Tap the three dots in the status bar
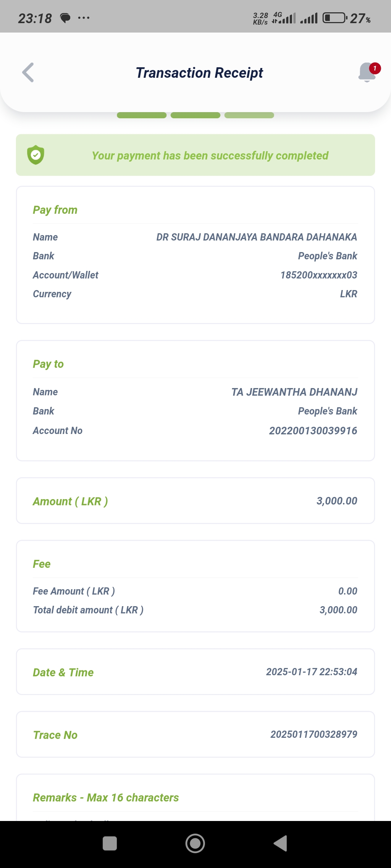 (x=84, y=18)
